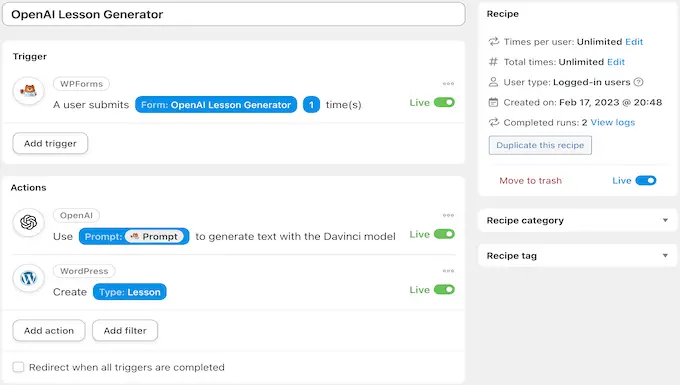Click the WPForms mascot icon in the trigger

click(29, 91)
